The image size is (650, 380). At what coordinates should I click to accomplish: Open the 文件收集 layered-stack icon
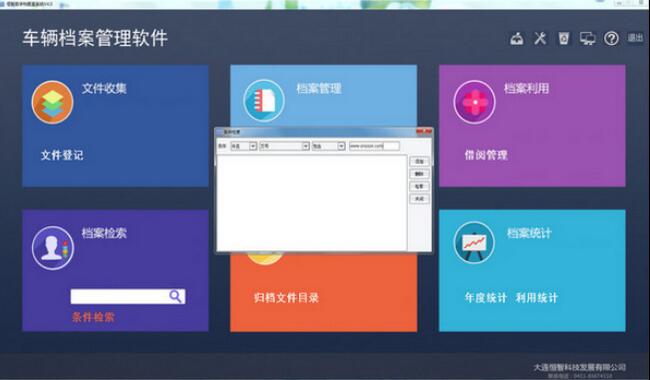tap(53, 102)
